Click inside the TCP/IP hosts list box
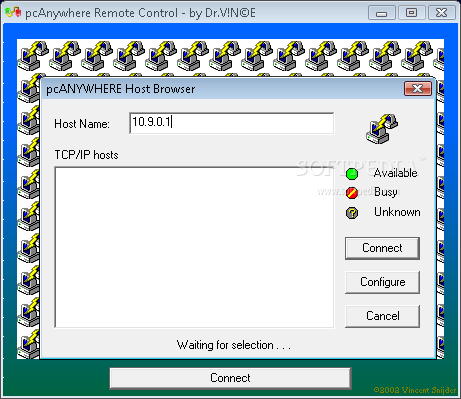 194,247
